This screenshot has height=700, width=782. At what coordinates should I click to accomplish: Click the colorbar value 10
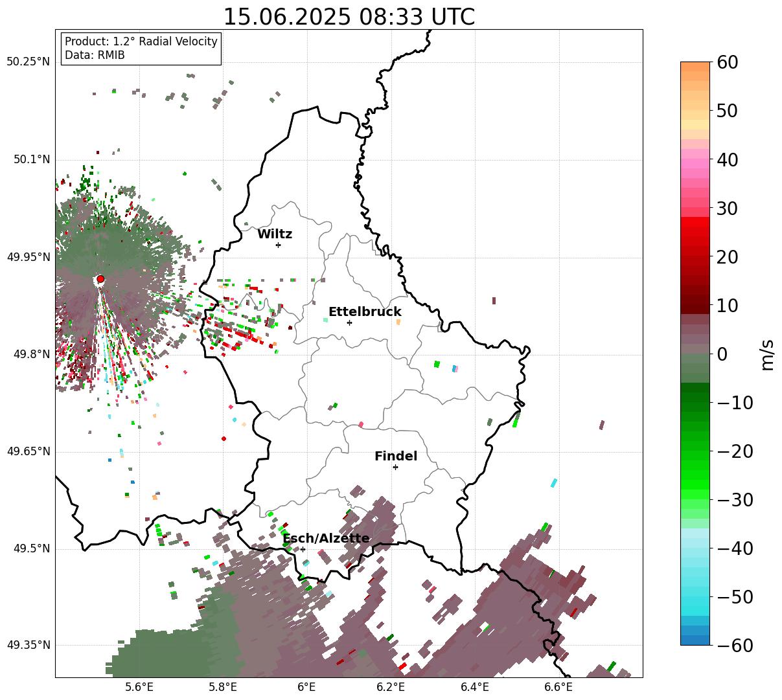[728, 306]
